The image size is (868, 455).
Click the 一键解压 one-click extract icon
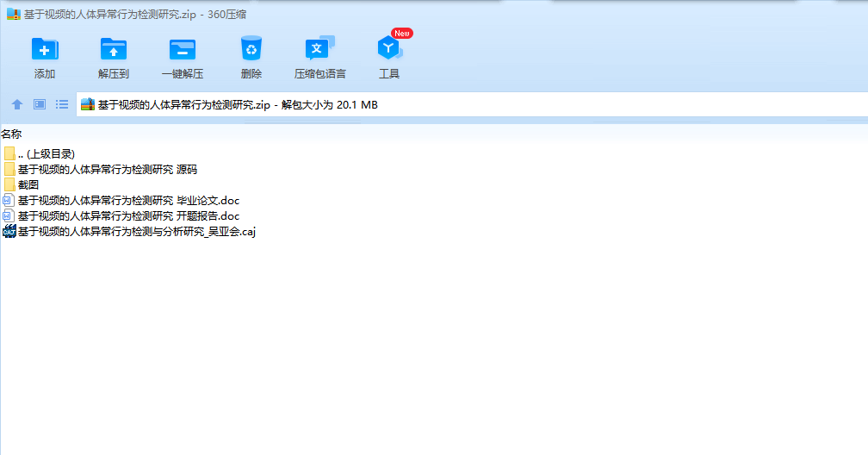point(183,49)
